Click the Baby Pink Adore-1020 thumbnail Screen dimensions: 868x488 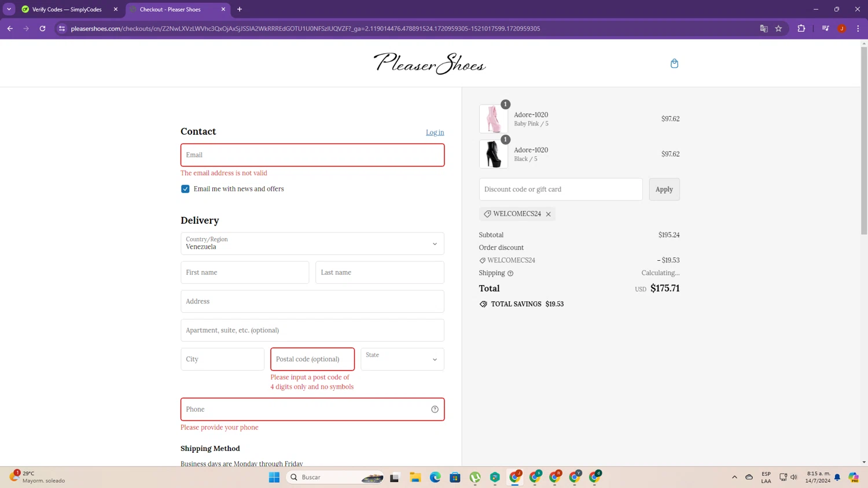(x=494, y=119)
